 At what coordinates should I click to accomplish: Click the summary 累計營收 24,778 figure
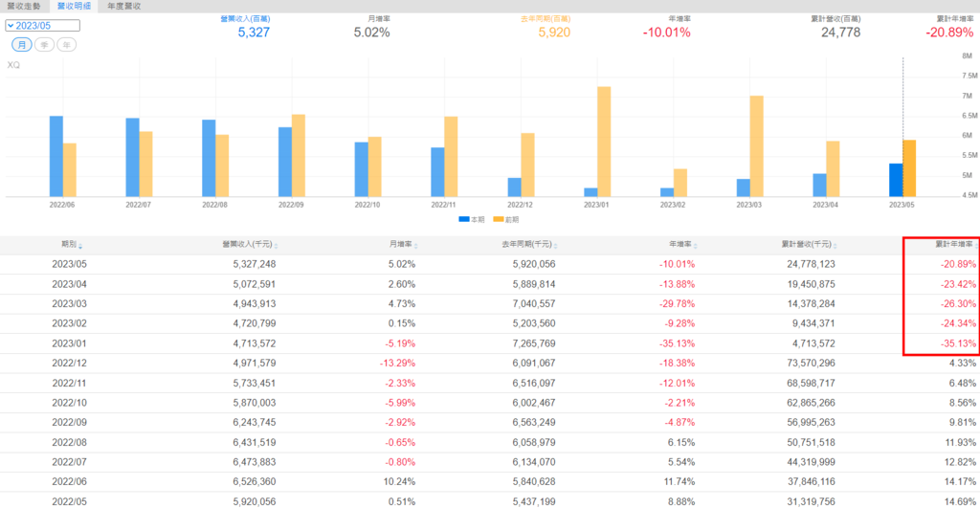click(840, 33)
